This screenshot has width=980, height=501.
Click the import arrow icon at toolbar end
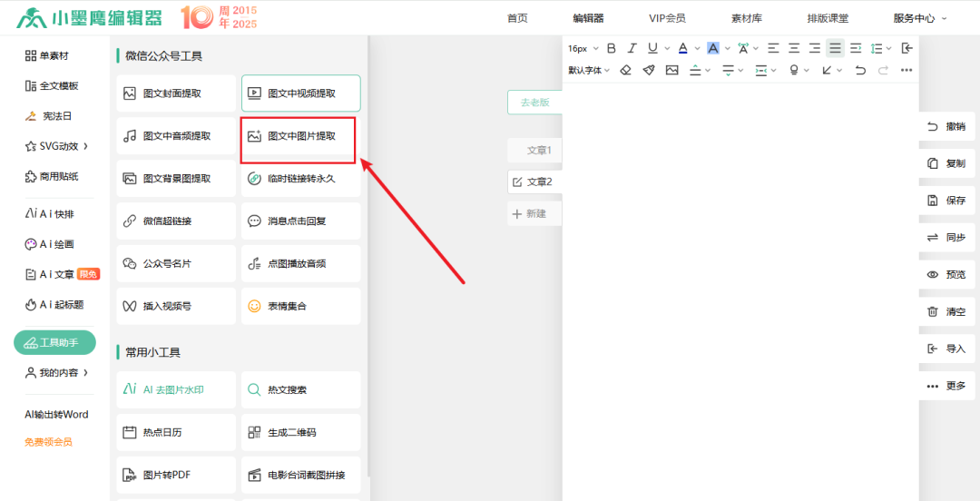[907, 48]
